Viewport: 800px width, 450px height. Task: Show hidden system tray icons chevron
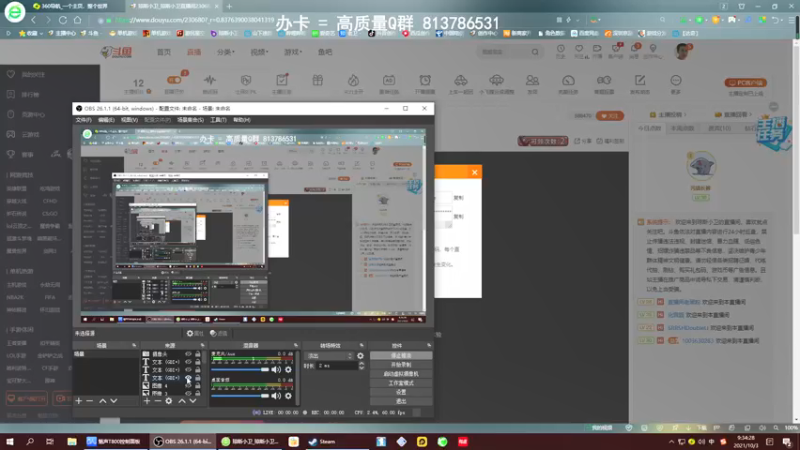coord(671,442)
